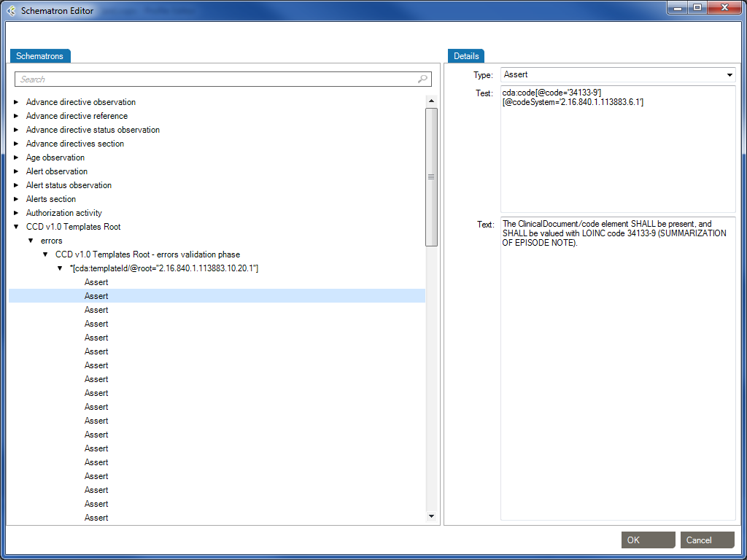This screenshot has width=747, height=560.
Task: Minimize the Schematron Editor window
Action: pyautogui.click(x=678, y=7)
